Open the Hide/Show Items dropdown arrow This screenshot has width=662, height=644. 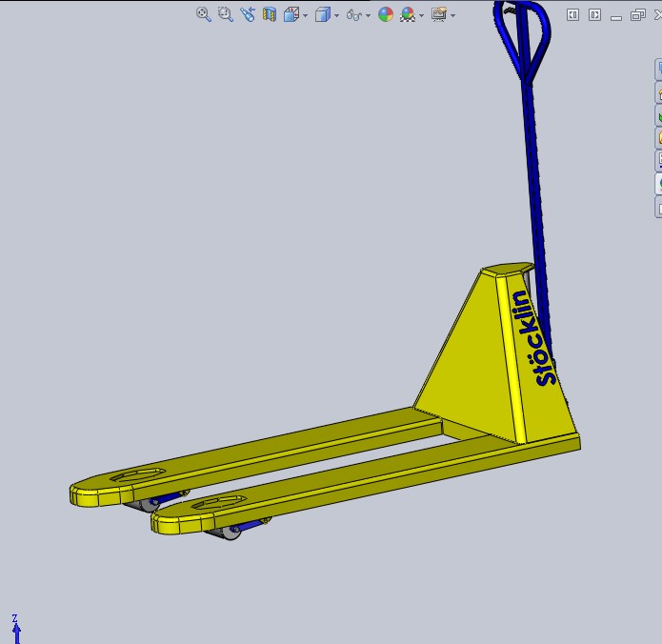pyautogui.click(x=369, y=15)
